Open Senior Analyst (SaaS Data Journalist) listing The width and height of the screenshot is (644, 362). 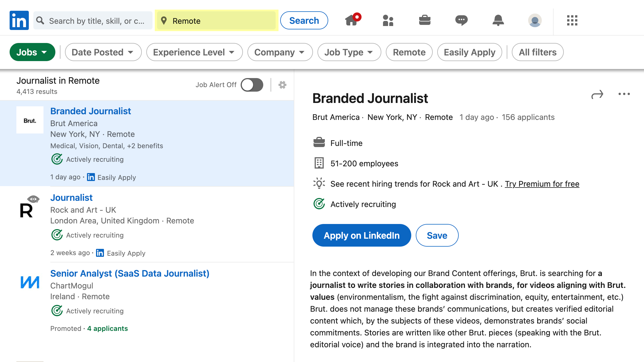pos(130,273)
